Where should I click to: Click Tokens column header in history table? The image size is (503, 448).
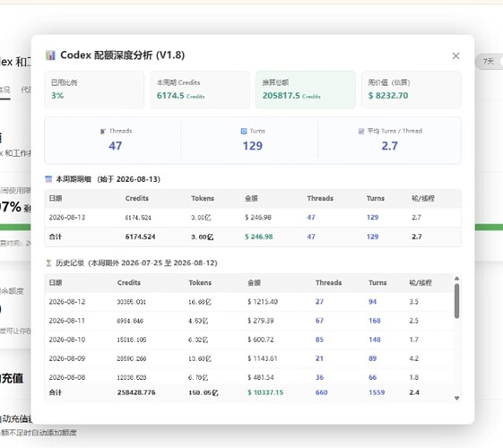200,282
